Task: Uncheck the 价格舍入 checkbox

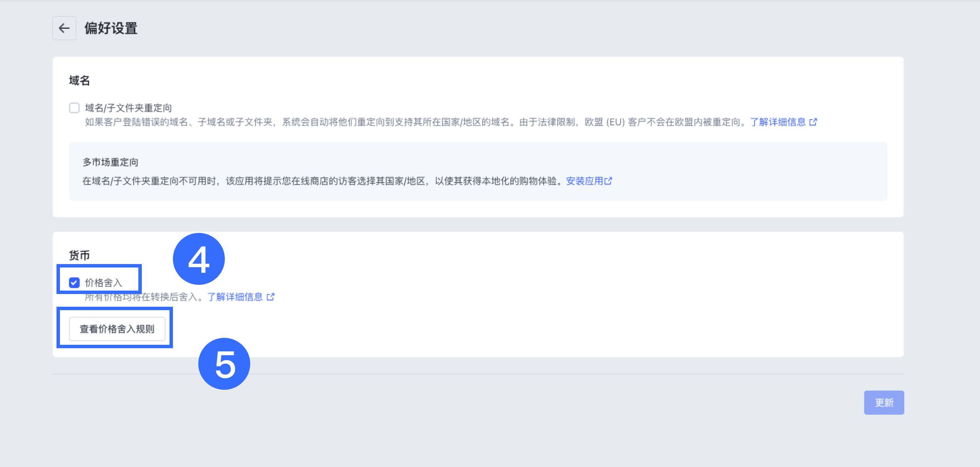Action: click(x=74, y=283)
